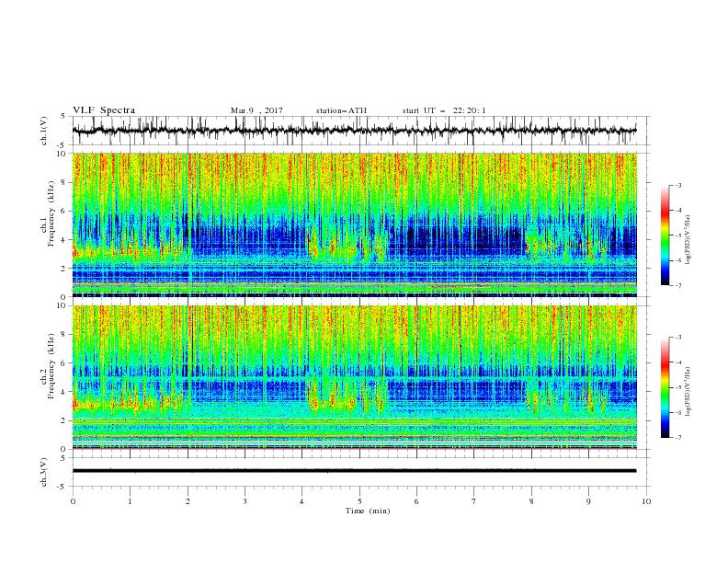Viewport: 728px width, 563px height.
Task: Click inside the ch.2 spectrogram panel
Action: coord(354,377)
